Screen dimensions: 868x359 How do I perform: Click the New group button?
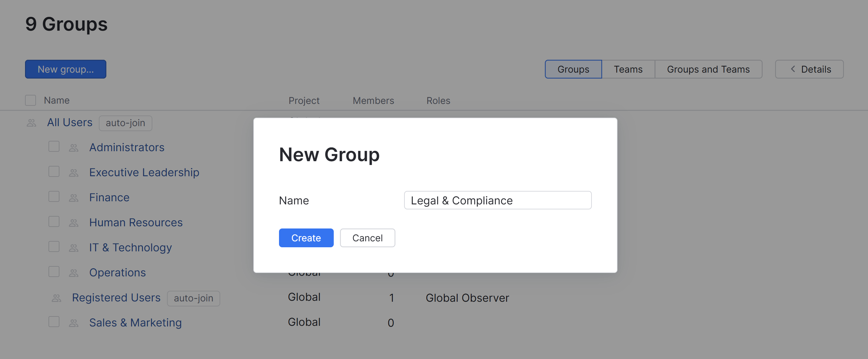pos(65,69)
